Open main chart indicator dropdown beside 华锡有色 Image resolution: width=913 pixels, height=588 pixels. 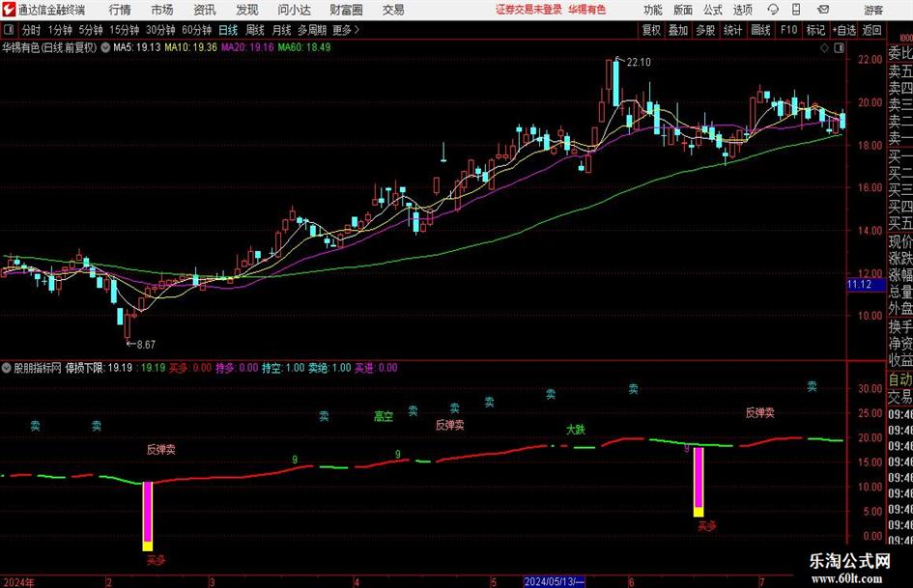tap(105, 47)
